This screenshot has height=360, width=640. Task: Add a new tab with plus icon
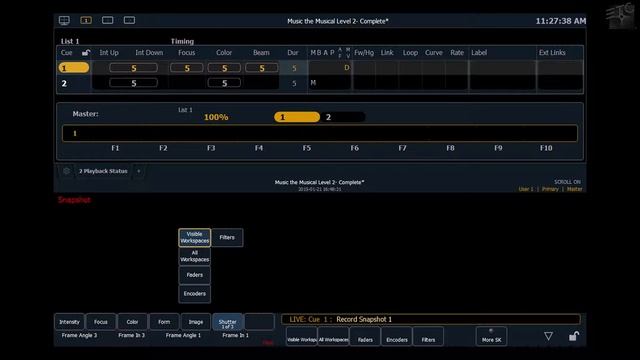pos(139,171)
